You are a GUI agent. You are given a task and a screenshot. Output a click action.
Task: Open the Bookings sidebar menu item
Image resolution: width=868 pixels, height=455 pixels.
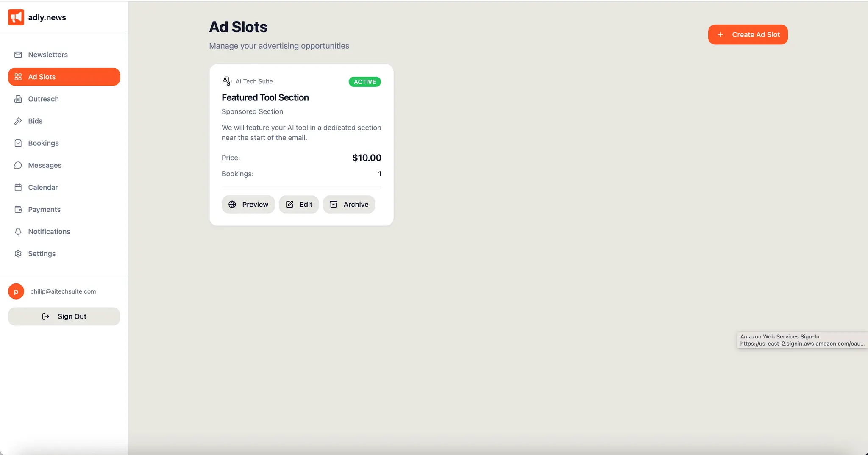click(64, 143)
